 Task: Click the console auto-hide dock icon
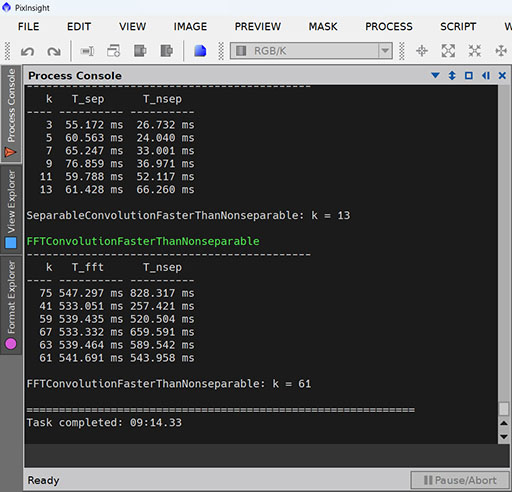[x=486, y=76]
